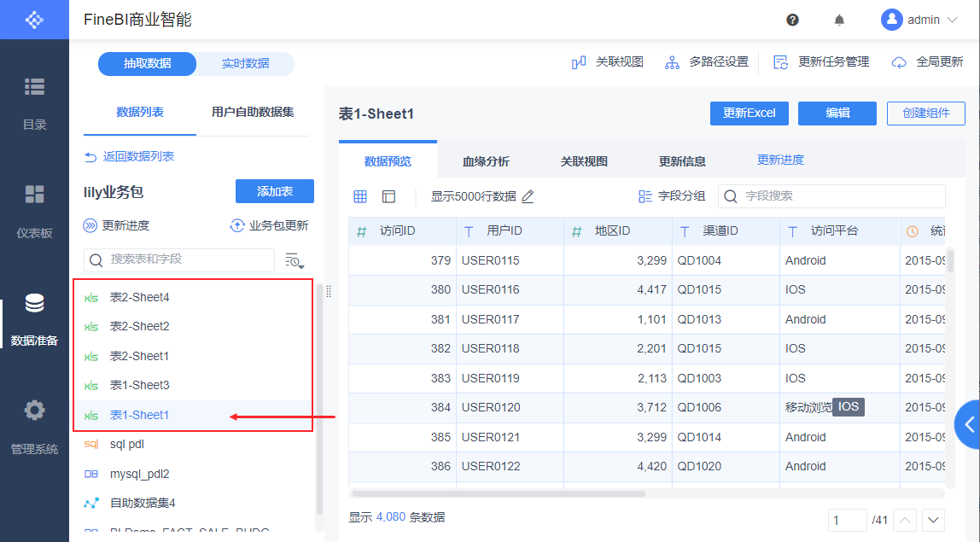980x542 pixels.
Task: Click the sql icon beside sql pdl
Action: point(91,444)
